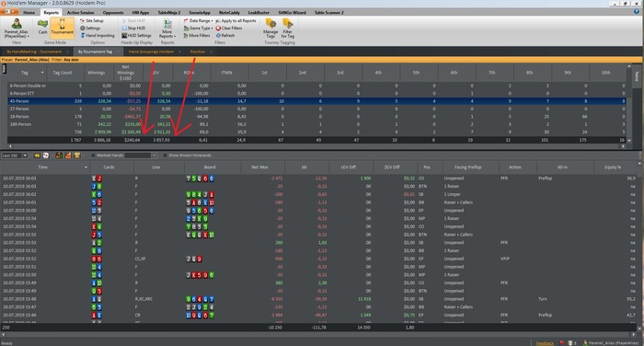Click Stop HUD

[x=133, y=28]
